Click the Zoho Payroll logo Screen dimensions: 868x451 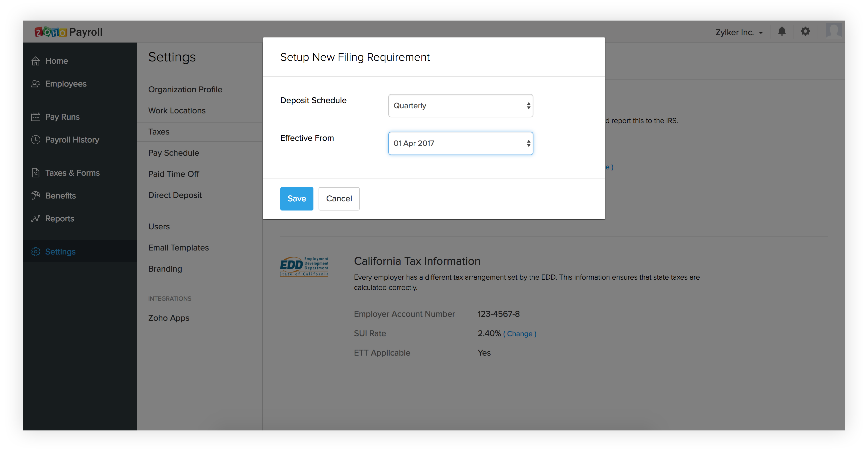tap(68, 32)
